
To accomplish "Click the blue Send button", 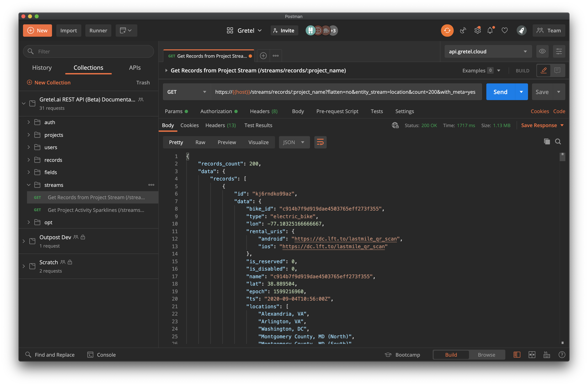I will coord(500,92).
